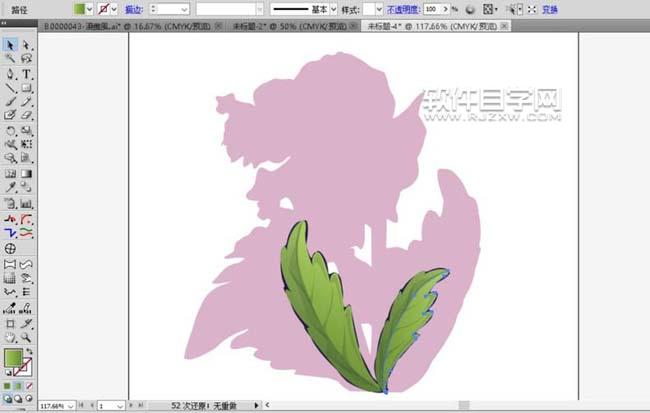Select the Scale tool
Screen dimensions: 650x413
[27, 131]
